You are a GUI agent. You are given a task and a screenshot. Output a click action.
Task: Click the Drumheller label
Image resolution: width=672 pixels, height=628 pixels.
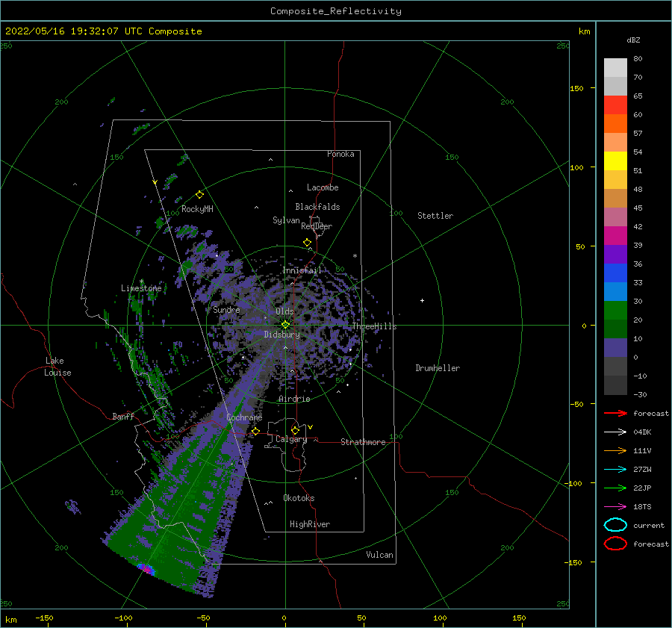[x=438, y=368]
